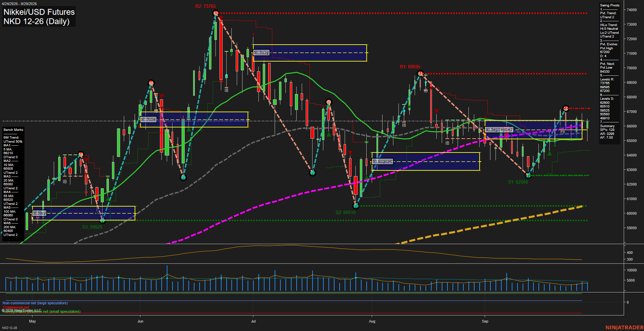Click the R1: 69595 pivot high circle
Screen dimensions: 644x331
pos(420,74)
